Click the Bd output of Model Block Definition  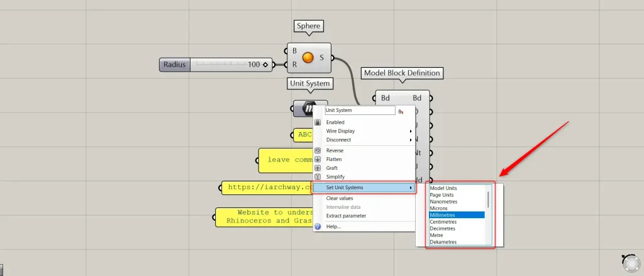point(418,98)
